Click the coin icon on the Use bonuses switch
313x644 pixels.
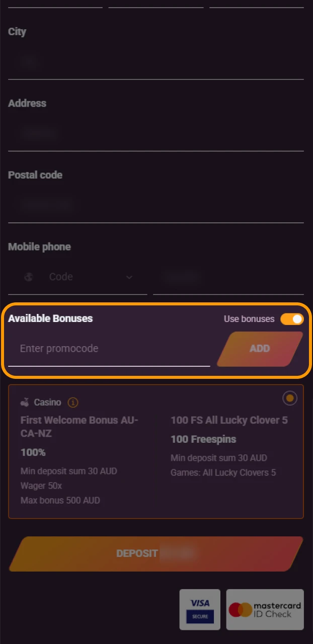click(x=296, y=319)
